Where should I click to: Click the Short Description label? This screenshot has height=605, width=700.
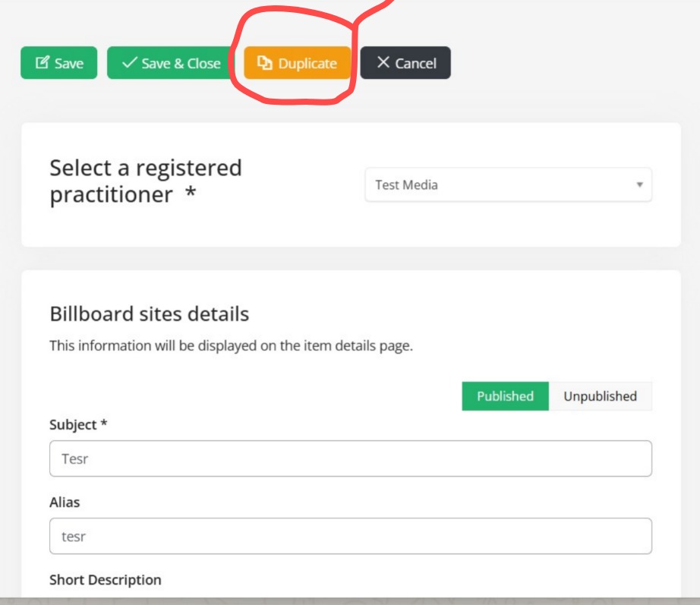(106, 579)
